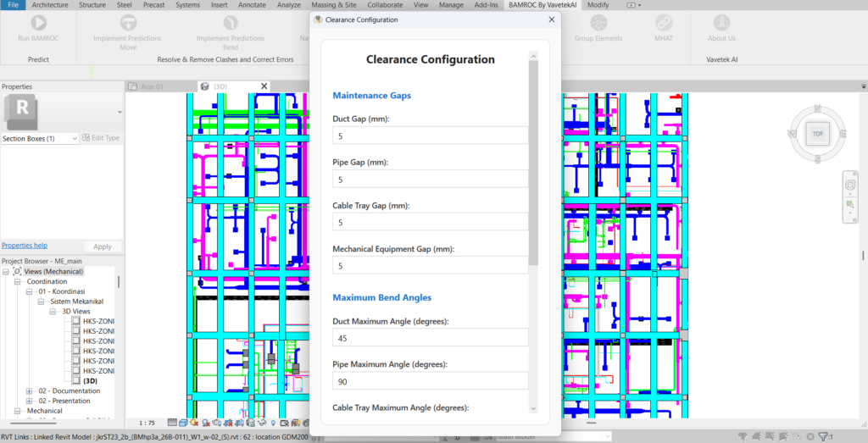Click the selection filter funnel icon
This screenshot has height=443, width=868.
823,436
